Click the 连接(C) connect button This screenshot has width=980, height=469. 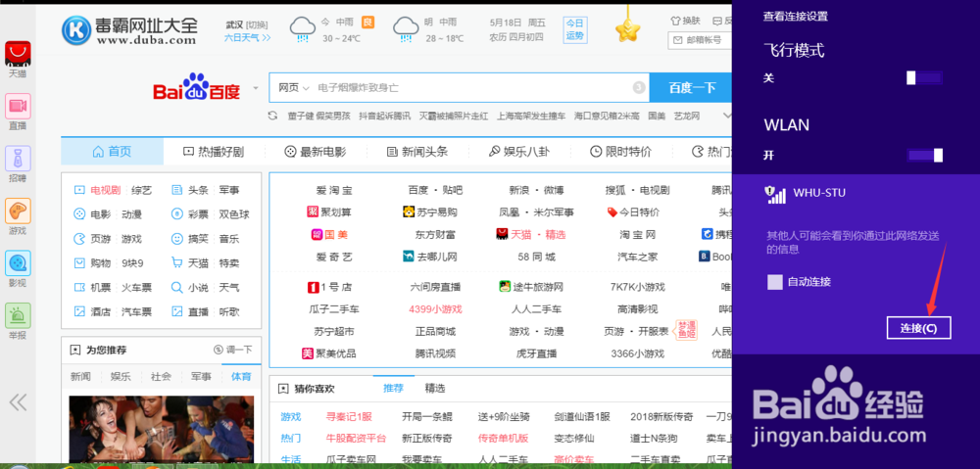pyautogui.click(x=919, y=328)
